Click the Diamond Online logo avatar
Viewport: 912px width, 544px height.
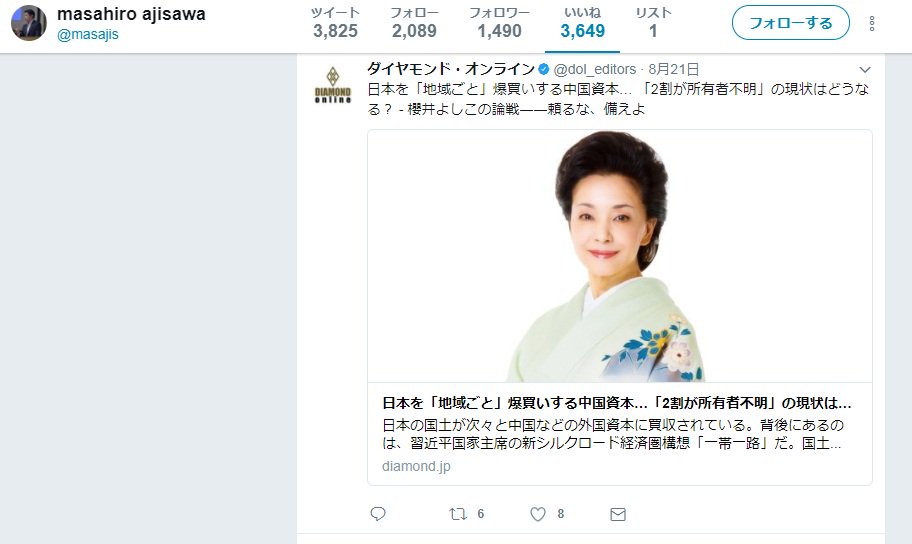coord(333,85)
